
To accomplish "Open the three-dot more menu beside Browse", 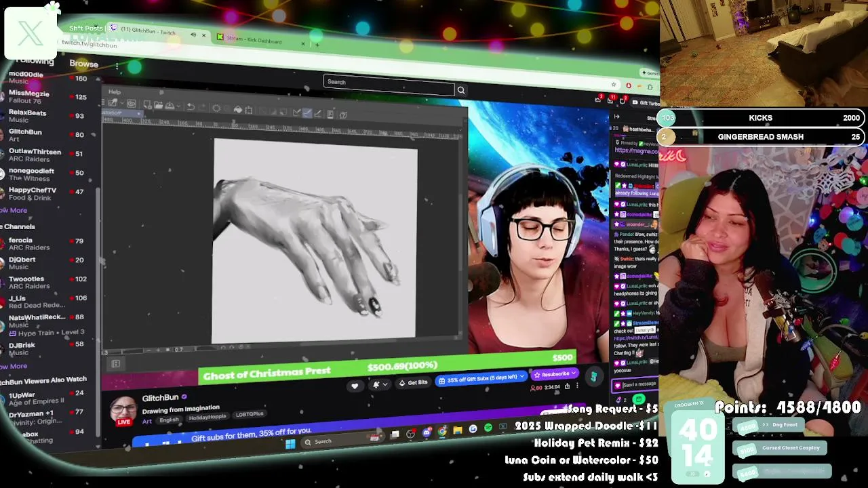I will coord(117,66).
